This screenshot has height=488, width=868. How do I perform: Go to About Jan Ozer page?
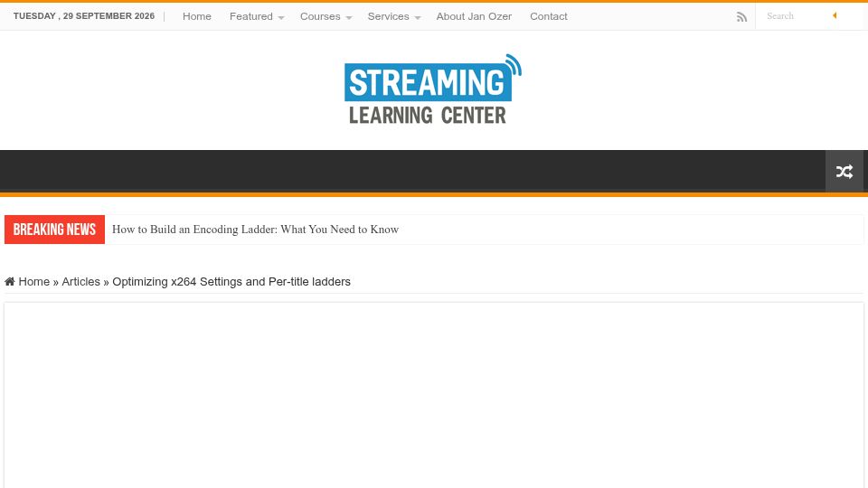click(474, 16)
